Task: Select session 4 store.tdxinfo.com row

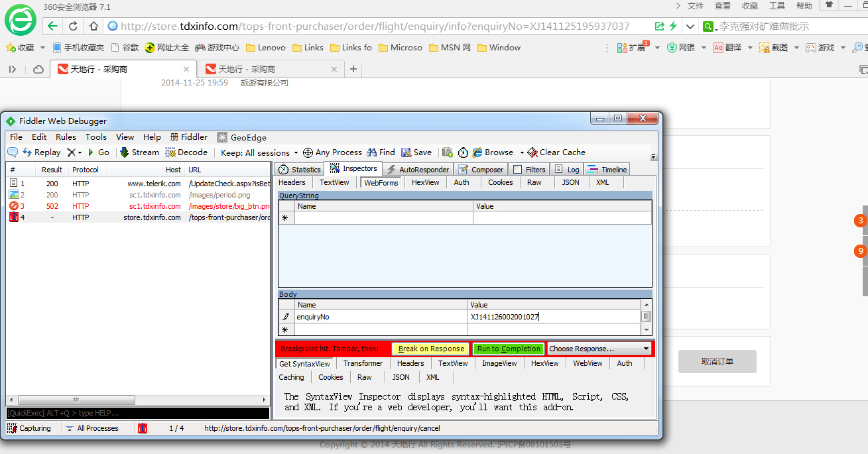Action: 139,217
